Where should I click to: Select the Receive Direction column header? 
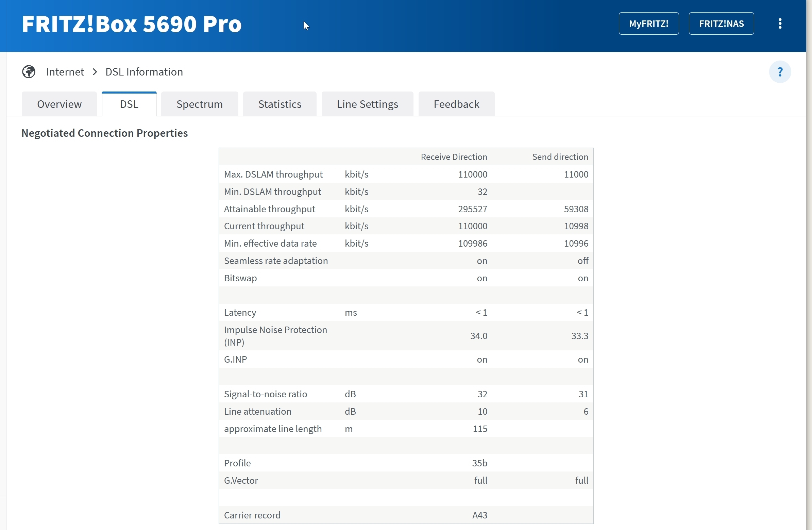point(454,157)
